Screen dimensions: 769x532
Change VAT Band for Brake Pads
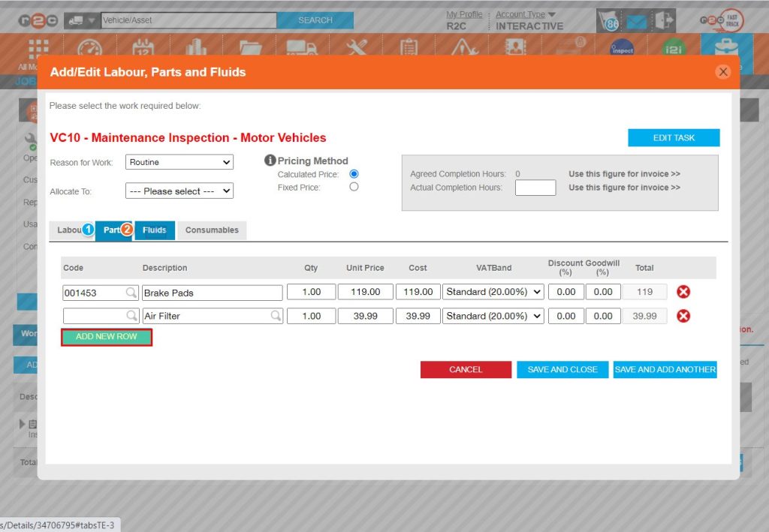point(493,291)
